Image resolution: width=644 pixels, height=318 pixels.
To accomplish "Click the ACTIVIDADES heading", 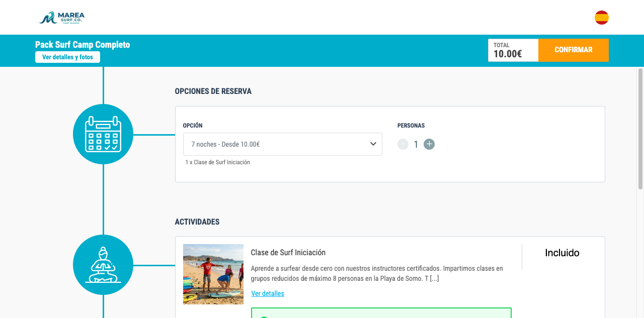I will (197, 222).
